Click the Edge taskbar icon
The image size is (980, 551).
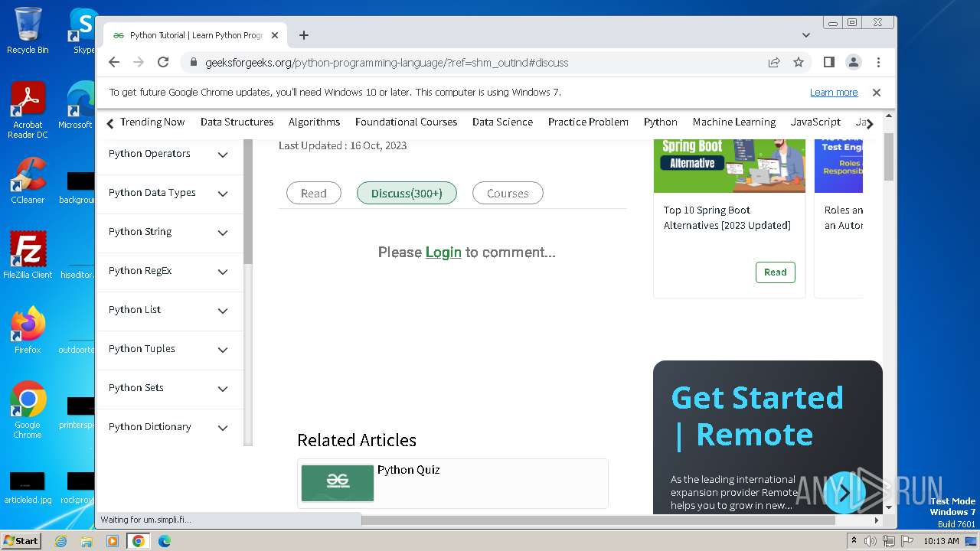click(165, 541)
